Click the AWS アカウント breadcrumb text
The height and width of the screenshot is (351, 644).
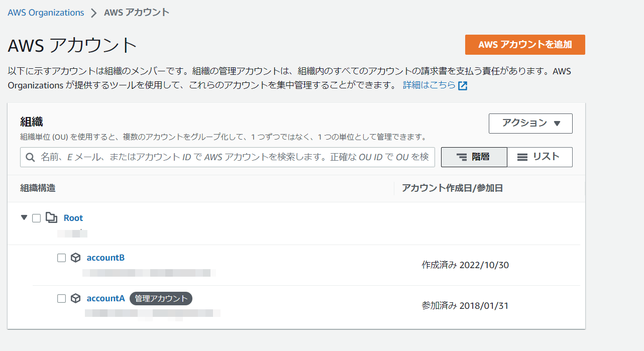click(x=137, y=13)
